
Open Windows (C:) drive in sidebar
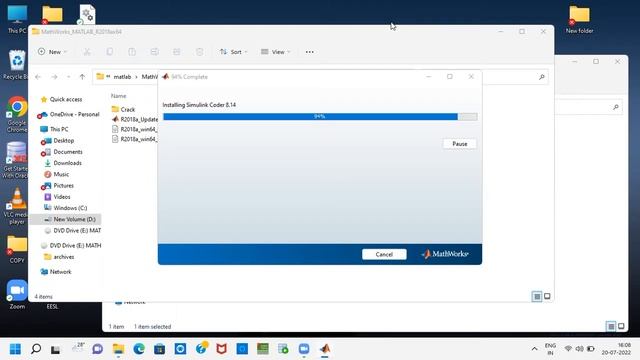pos(70,208)
